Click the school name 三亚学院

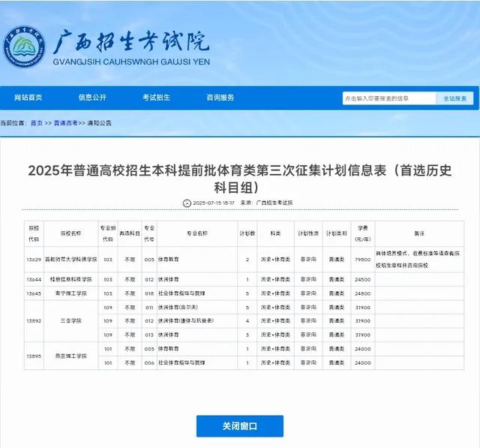click(x=70, y=321)
